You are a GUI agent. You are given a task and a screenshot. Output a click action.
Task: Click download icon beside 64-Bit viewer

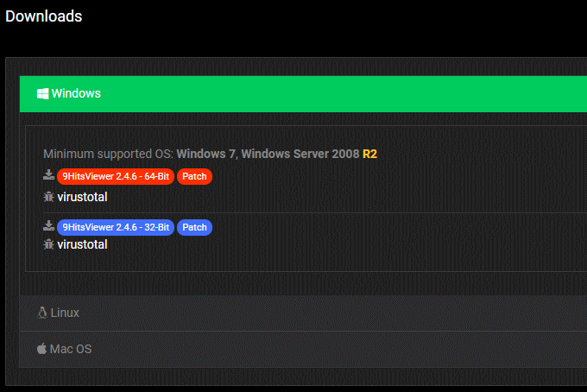(48, 175)
